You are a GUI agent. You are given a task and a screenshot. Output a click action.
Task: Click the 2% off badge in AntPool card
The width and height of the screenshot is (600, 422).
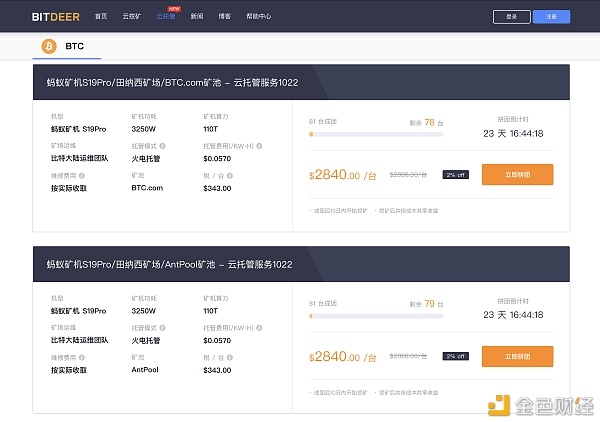456,356
